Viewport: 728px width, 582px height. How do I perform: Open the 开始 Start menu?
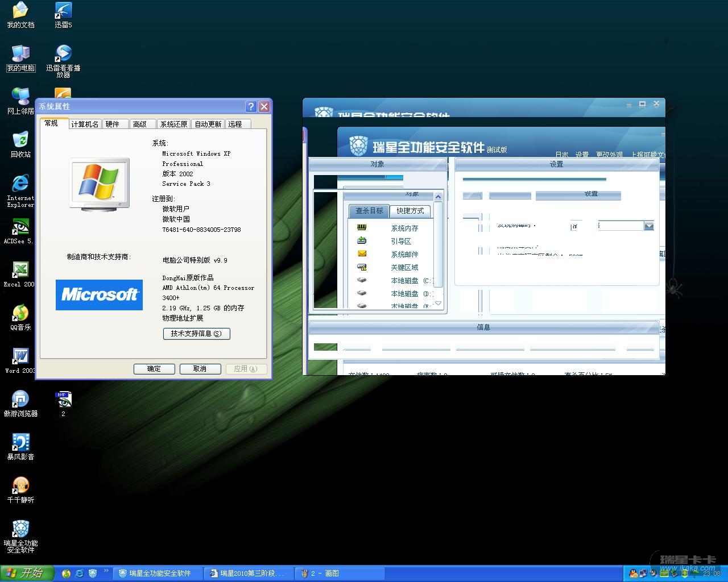point(27,573)
